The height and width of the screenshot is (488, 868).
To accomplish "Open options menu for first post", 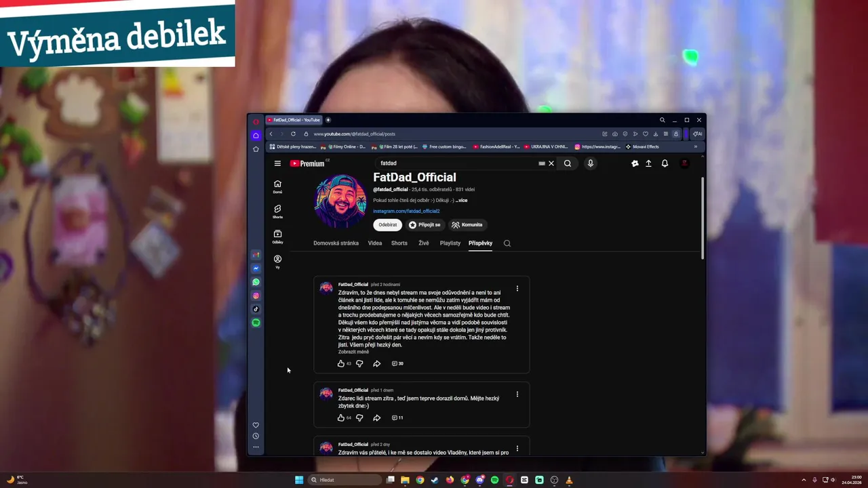I will 517,288.
